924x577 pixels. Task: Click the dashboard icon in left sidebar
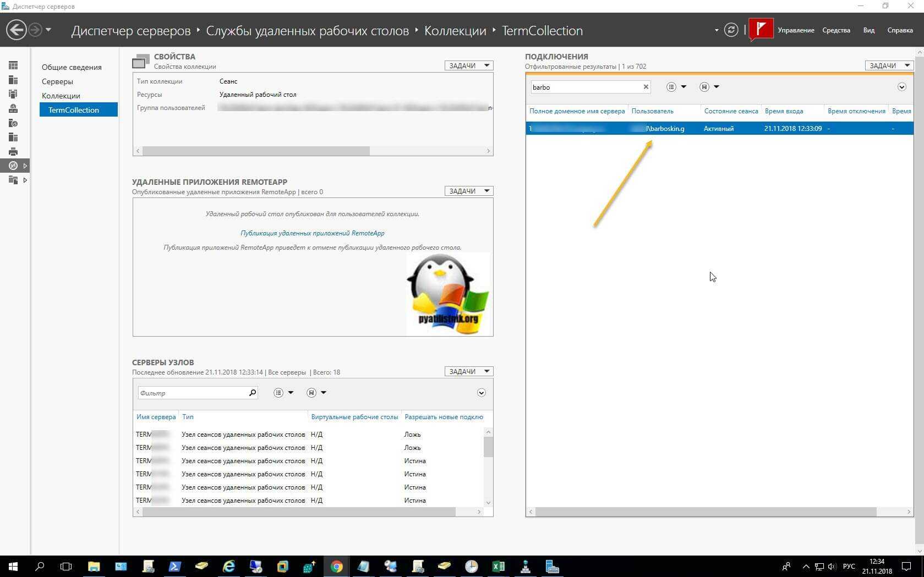click(13, 65)
